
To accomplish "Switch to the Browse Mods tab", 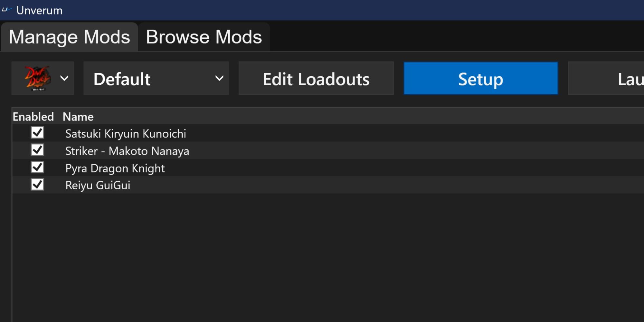I will pos(204,37).
